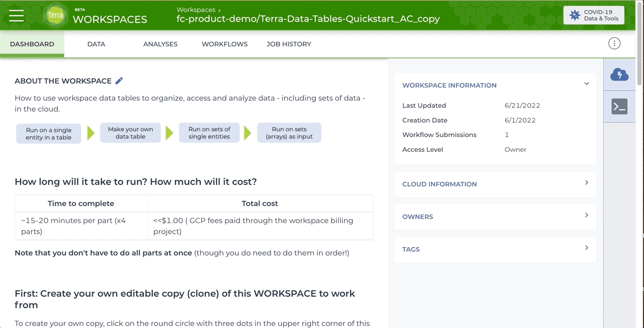Click the '<<$1.00' cost cell
This screenshot has height=328, width=644.
click(x=260, y=226)
